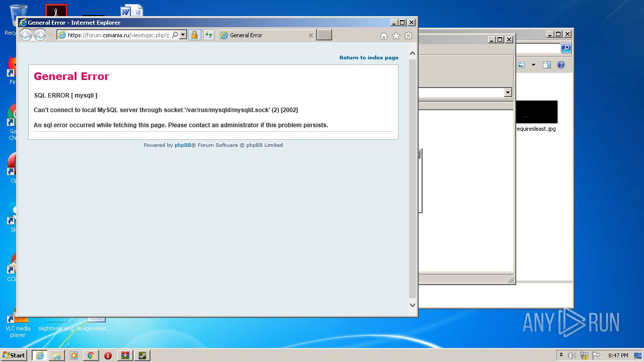
Task: Open the volume speaker tray icon
Action: [572, 355]
